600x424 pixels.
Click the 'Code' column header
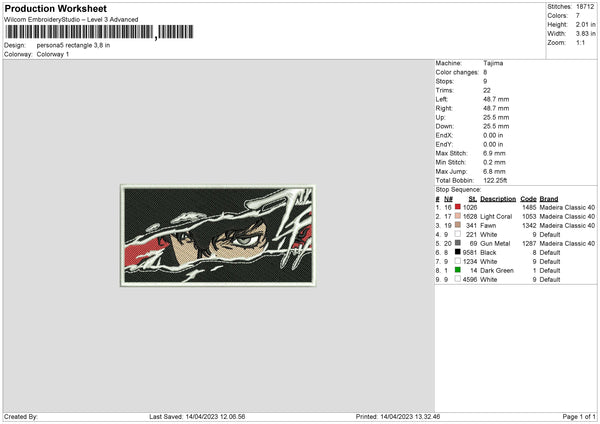528,199
